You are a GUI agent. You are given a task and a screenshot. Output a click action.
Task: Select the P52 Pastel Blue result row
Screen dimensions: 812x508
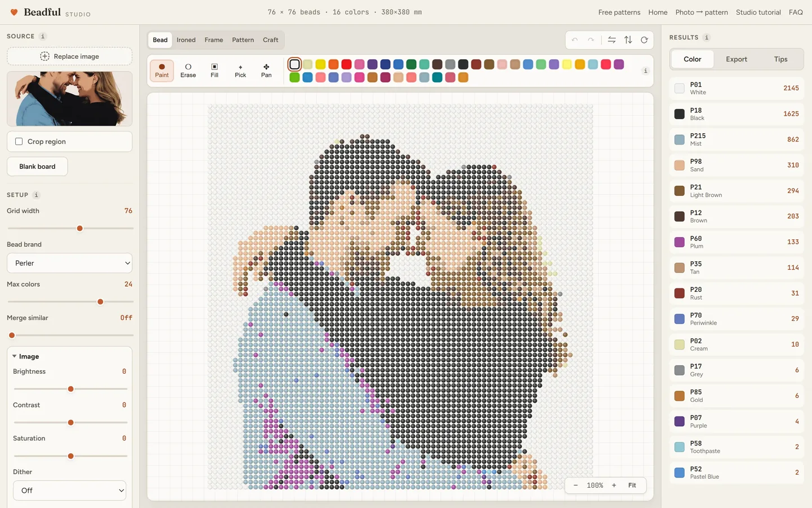click(x=736, y=472)
